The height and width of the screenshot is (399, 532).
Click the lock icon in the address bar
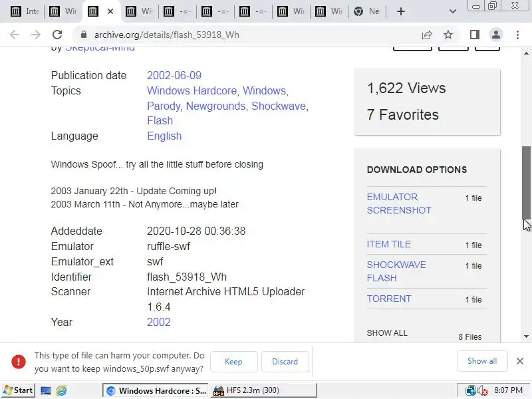pyautogui.click(x=84, y=35)
